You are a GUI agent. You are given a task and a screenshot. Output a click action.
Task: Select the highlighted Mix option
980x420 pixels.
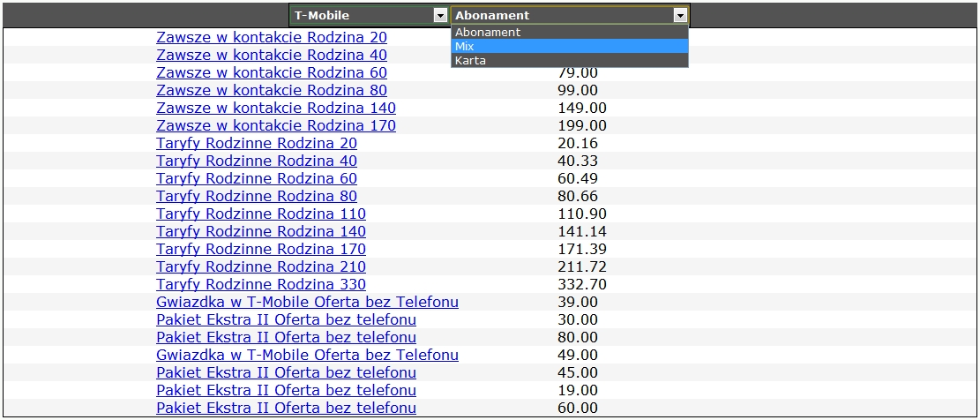pos(569,46)
